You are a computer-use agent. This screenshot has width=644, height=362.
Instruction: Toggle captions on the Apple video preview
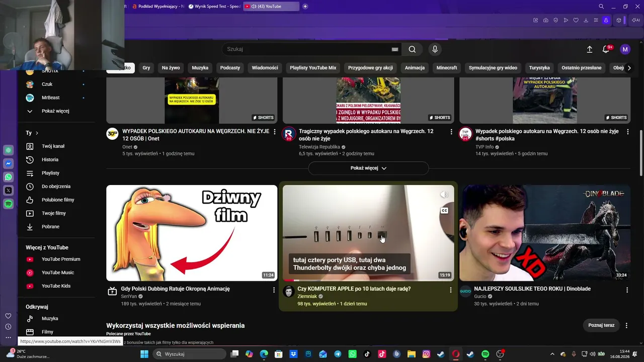click(x=444, y=211)
